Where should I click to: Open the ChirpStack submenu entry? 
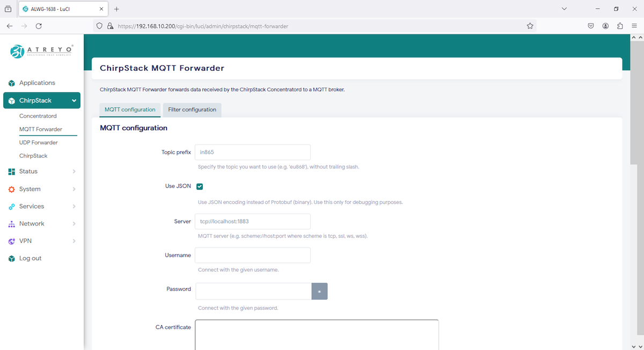(33, 156)
